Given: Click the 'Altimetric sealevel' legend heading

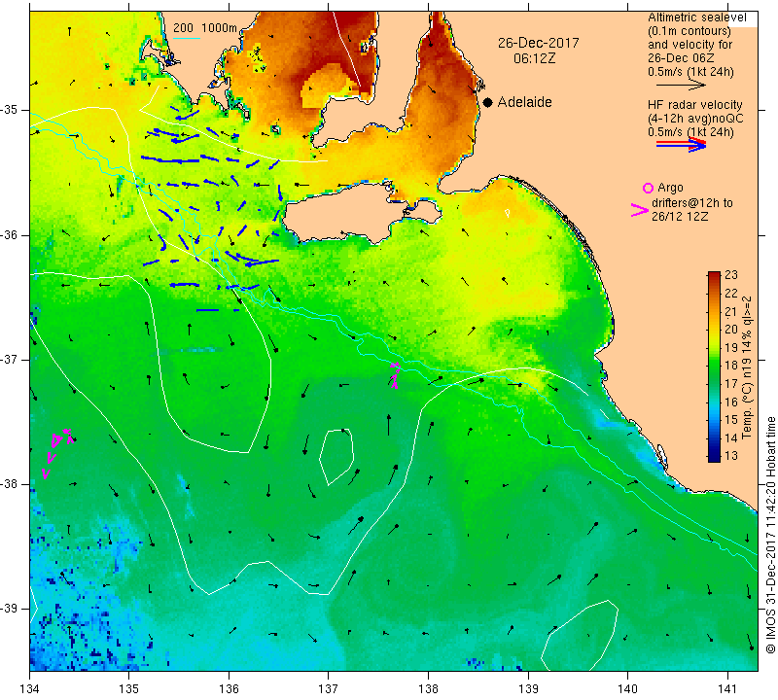Looking at the screenshot, I should point(696,17).
